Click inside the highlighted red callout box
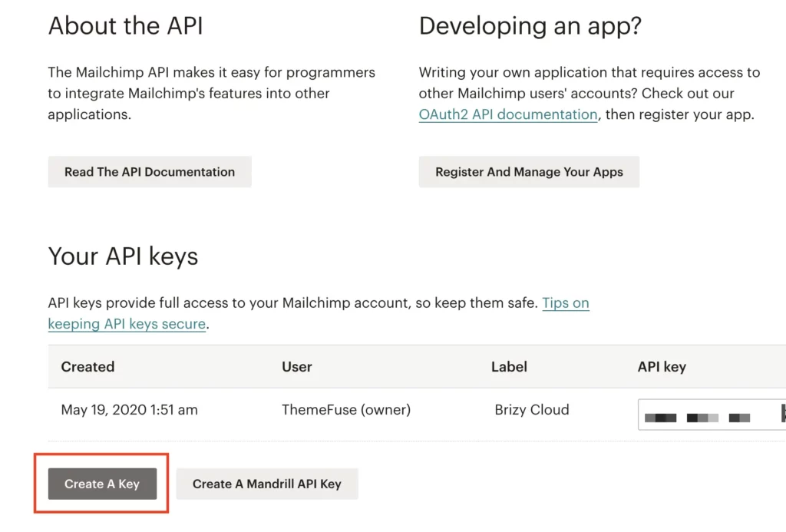Screen dimensions: 786x532 (x=101, y=484)
